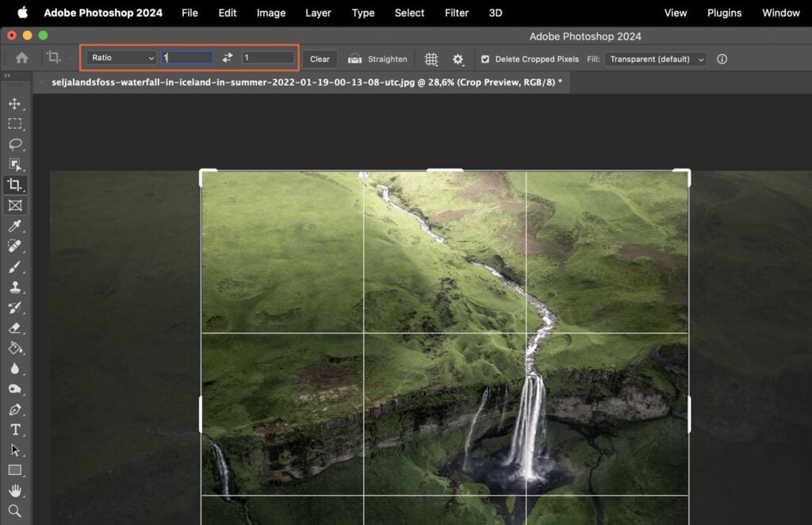Open the Filter menu

456,13
